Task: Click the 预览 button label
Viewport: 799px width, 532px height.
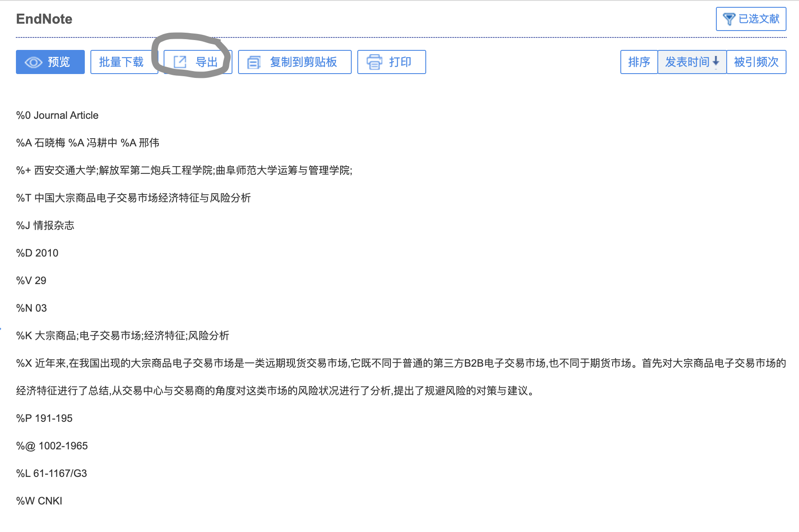Action: coord(59,62)
